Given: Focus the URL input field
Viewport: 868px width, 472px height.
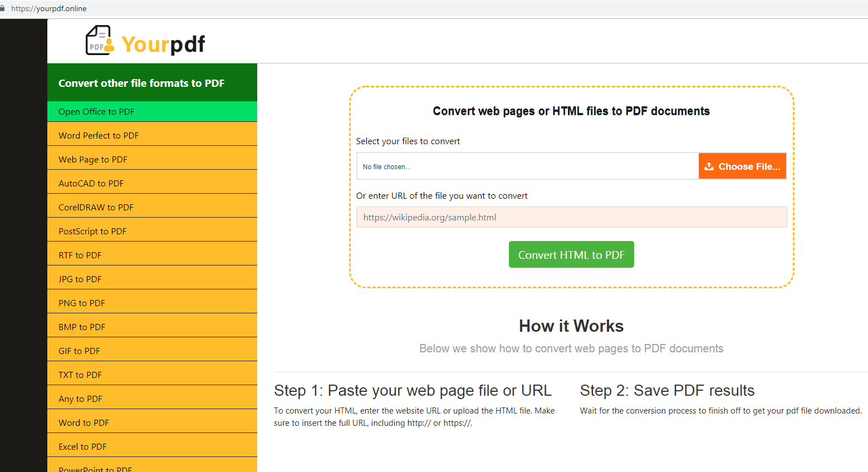Looking at the screenshot, I should pos(571,217).
